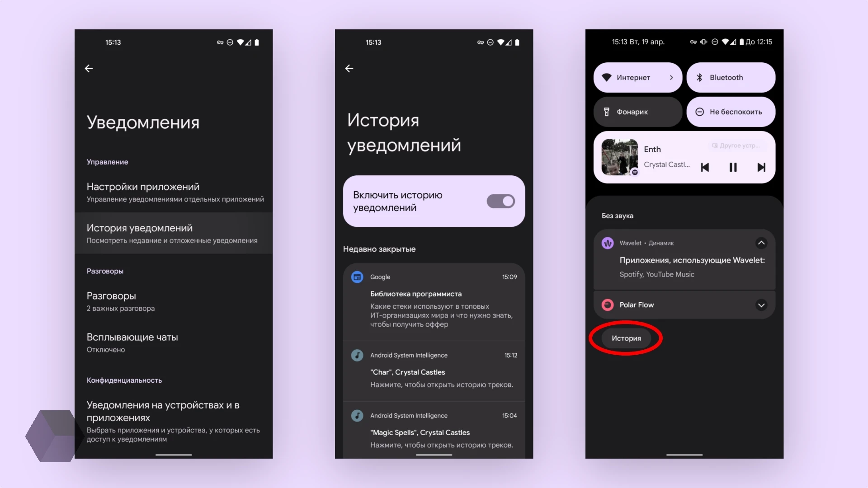The width and height of the screenshot is (868, 488).
Task: Click back arrow on notifications screen
Action: point(89,68)
